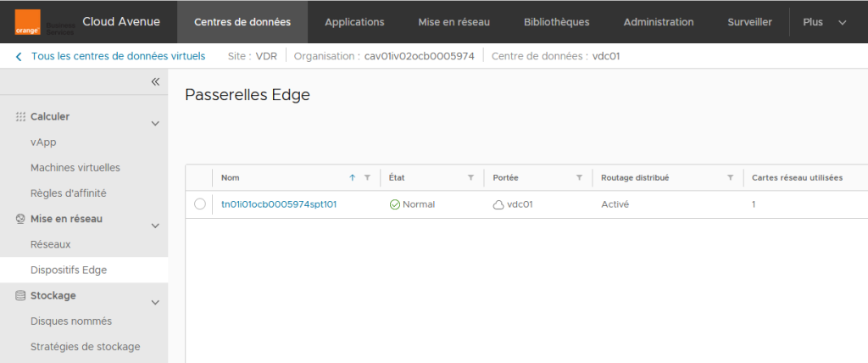Viewport: 868px width, 363px height.
Task: Click the État column header
Action: (397, 178)
